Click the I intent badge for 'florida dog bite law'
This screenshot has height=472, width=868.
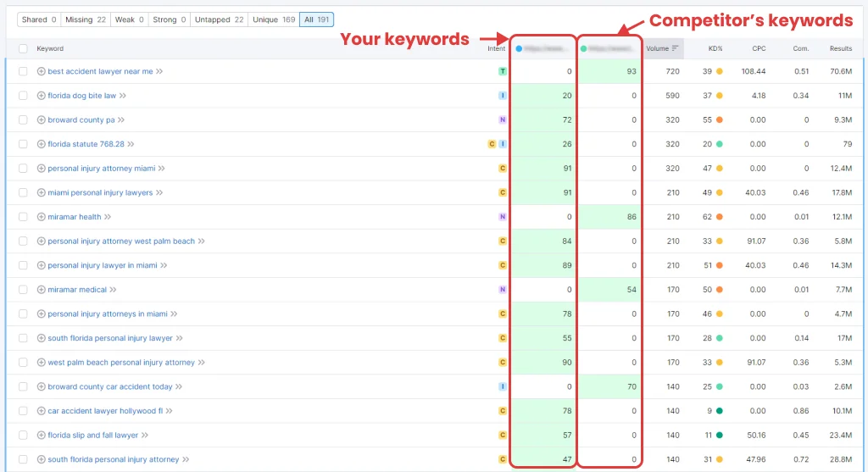click(x=502, y=96)
